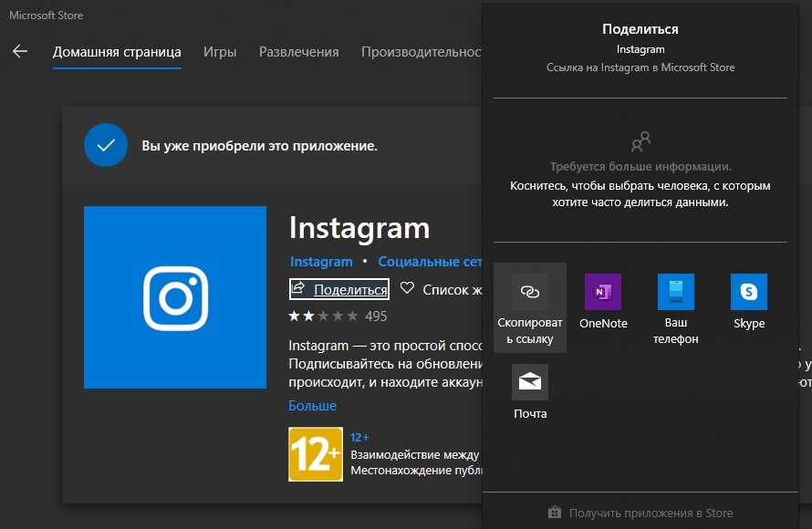Click the blue checkmark purchase badge
The image size is (812, 529).
[x=106, y=145]
